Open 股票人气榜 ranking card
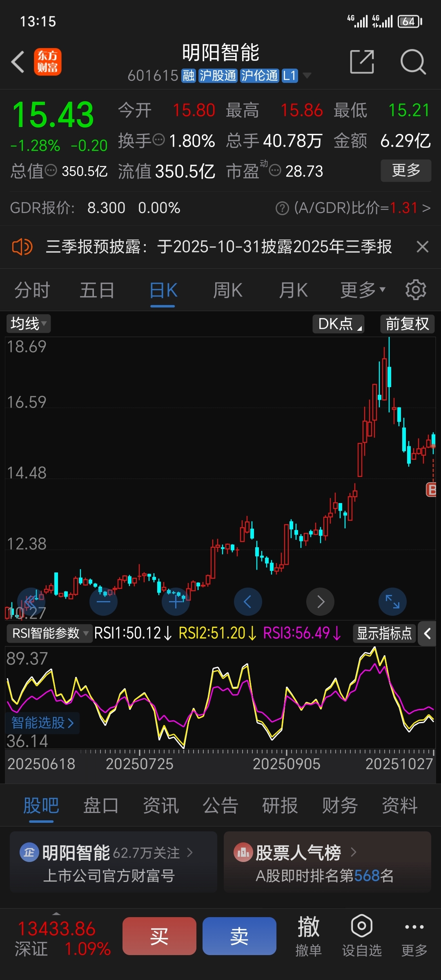441x980 pixels. (327, 862)
